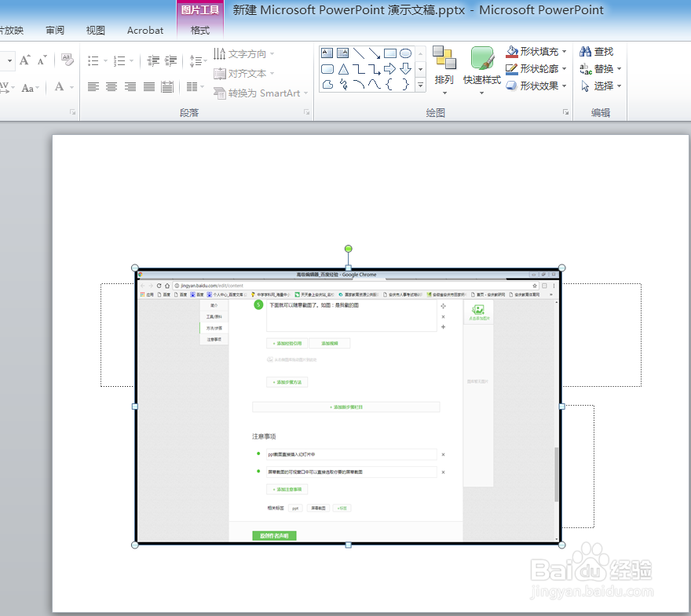Decrease the list indent level
This screenshot has width=691, height=616.
click(153, 60)
